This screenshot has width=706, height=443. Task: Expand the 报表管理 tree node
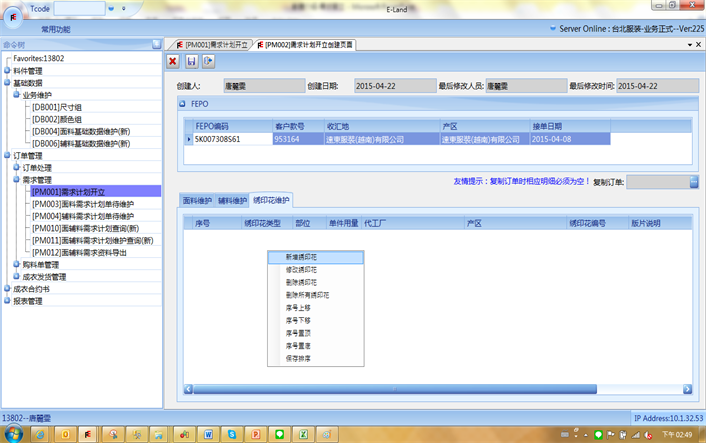(x=7, y=300)
